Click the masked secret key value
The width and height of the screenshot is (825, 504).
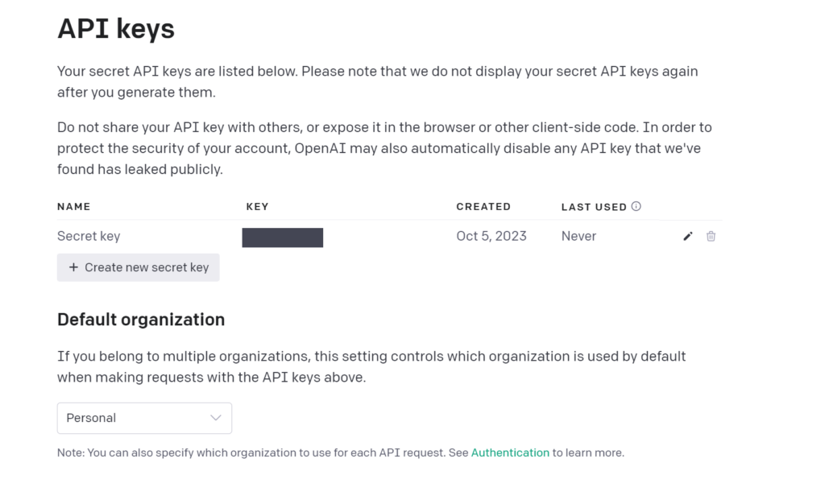point(282,237)
